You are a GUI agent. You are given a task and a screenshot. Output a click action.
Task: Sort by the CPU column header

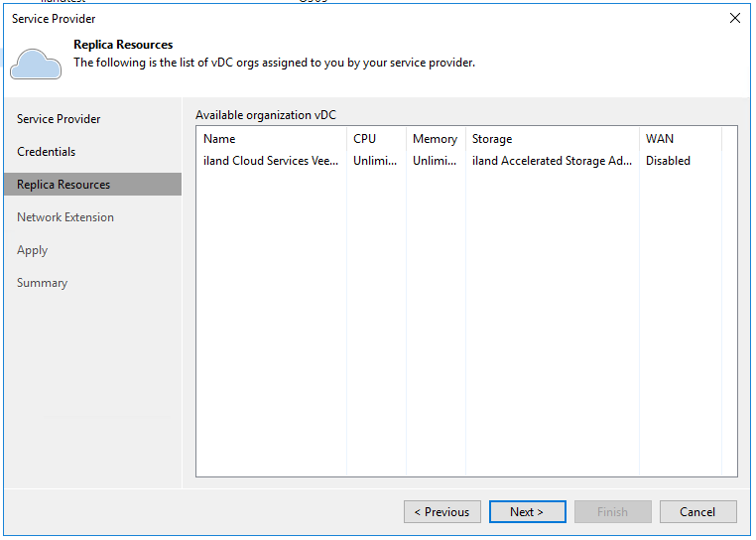[x=365, y=139]
